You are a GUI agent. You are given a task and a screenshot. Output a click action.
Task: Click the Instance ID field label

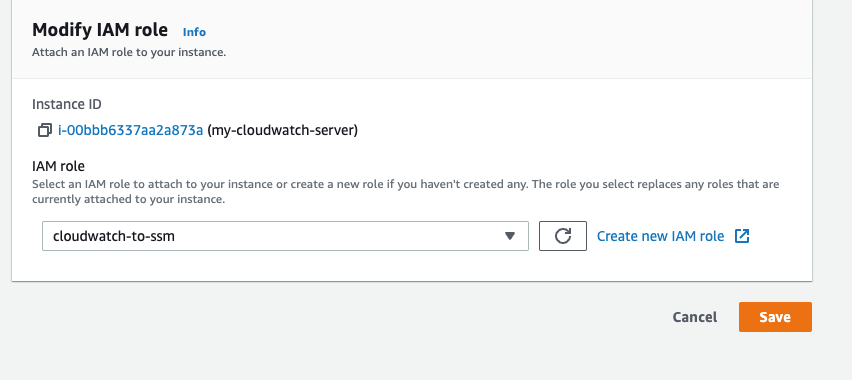67,104
